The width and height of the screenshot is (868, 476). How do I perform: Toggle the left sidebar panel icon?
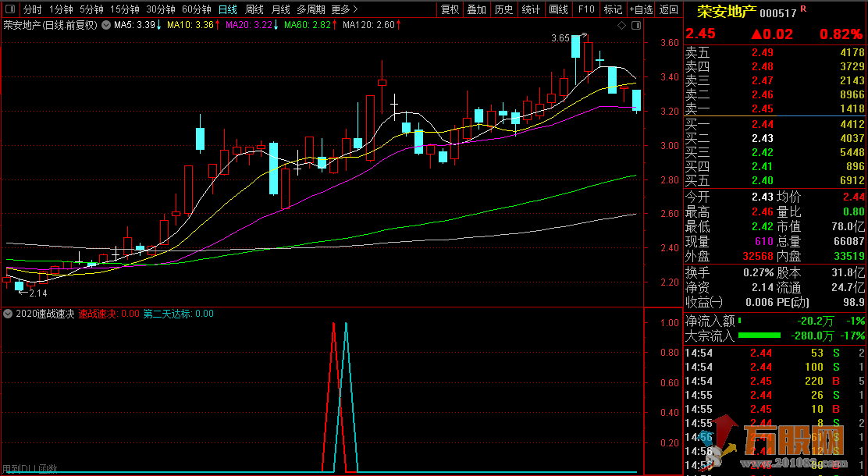tap(11, 9)
